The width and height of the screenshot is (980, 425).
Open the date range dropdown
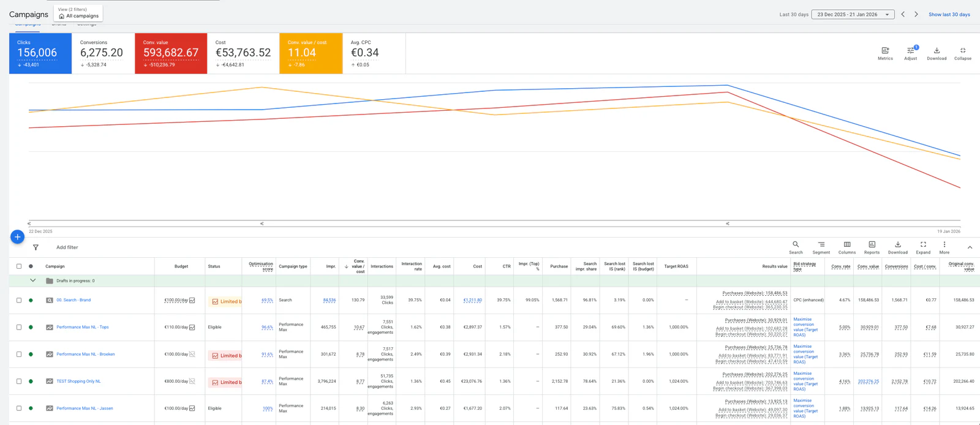[x=853, y=14]
